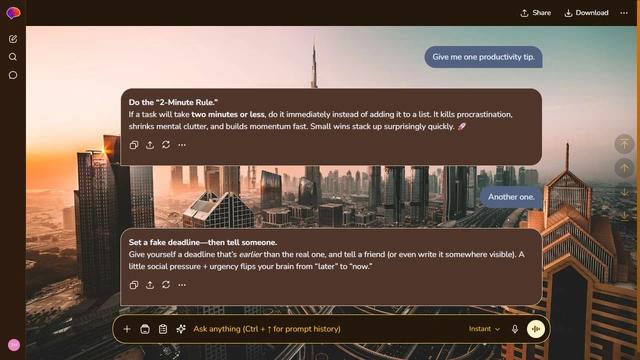Share this conversation
The image size is (640, 360).
coord(536,13)
